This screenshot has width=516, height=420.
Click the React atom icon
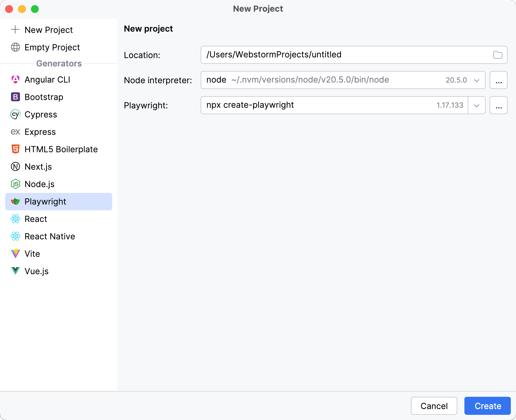pyautogui.click(x=15, y=219)
